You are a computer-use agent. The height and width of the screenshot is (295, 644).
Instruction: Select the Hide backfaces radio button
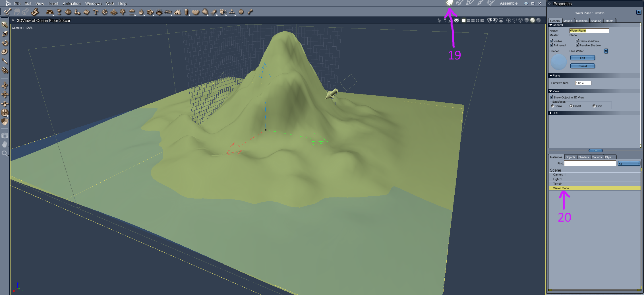tap(594, 106)
